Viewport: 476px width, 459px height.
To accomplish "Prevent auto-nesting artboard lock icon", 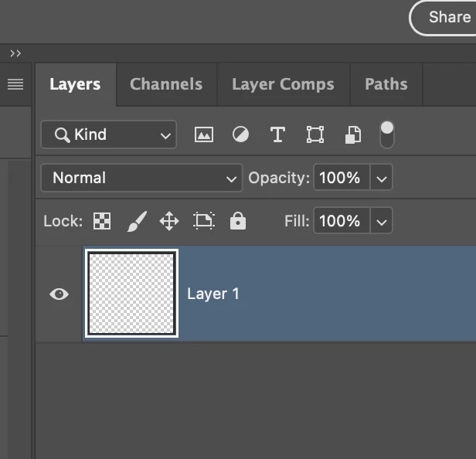I will pos(204,221).
